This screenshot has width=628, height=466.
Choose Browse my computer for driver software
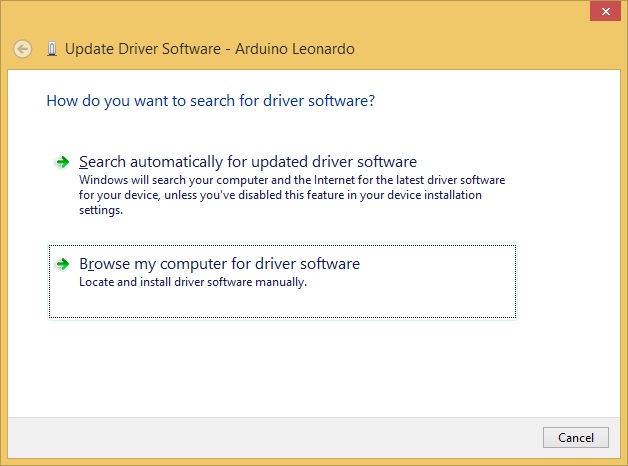pyautogui.click(x=282, y=281)
